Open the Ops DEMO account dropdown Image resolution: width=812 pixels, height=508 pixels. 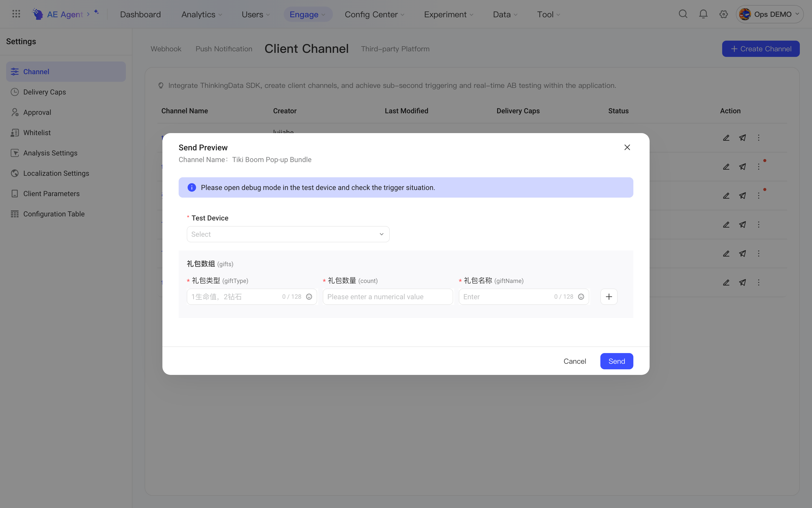pyautogui.click(x=769, y=14)
